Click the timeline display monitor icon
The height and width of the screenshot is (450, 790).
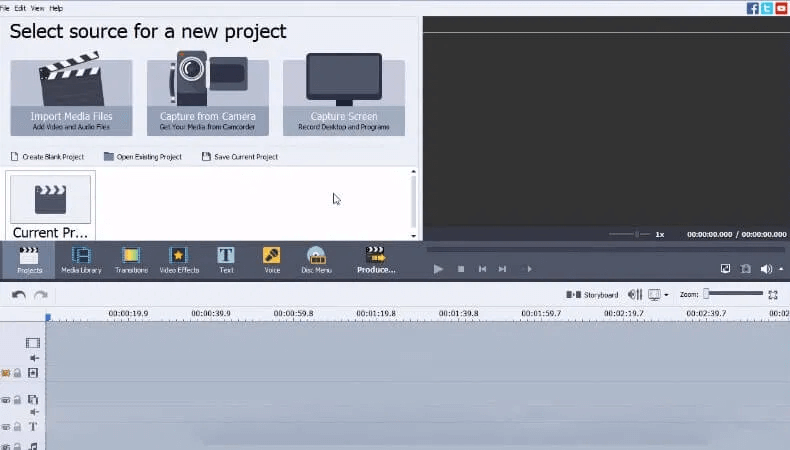pyautogui.click(x=654, y=295)
